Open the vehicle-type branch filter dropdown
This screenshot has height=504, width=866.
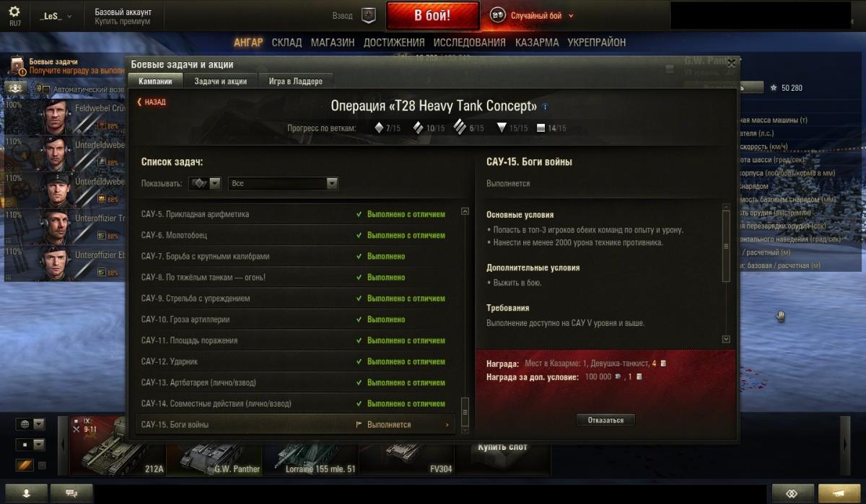pos(204,184)
